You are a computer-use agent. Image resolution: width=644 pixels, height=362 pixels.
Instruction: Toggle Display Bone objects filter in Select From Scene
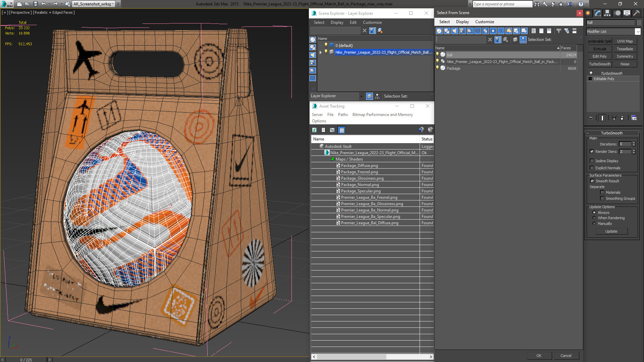point(501,31)
